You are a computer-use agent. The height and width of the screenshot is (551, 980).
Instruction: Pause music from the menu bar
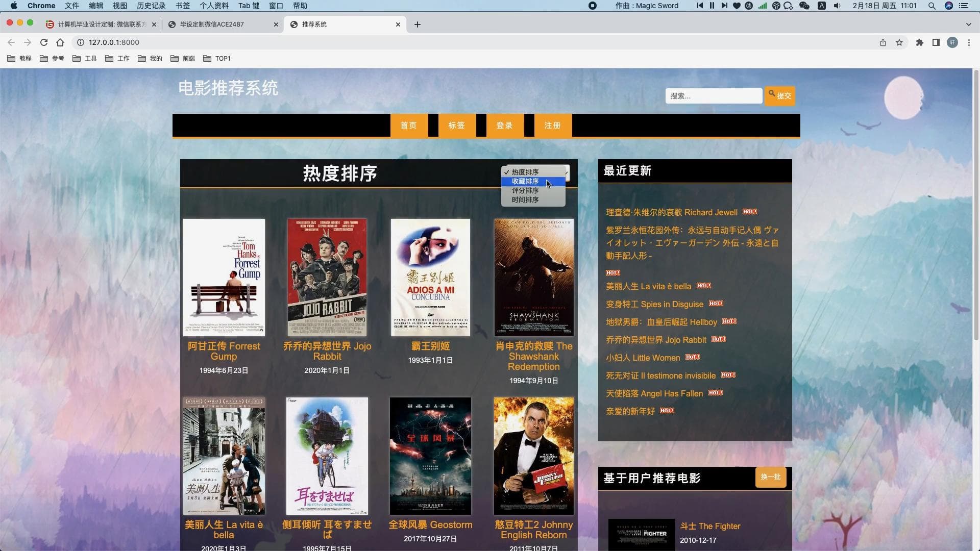click(x=712, y=6)
